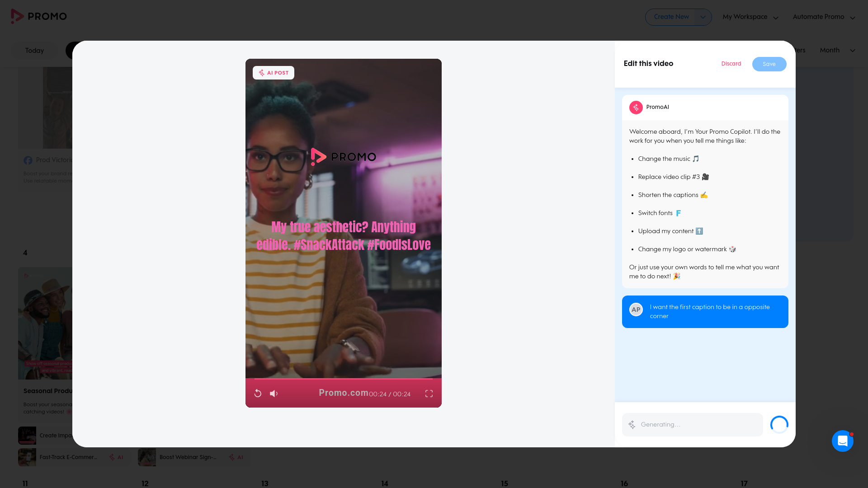This screenshot has height=488, width=868.
Task: Click the 'Switch fonts' suggestion
Action: coord(660,213)
